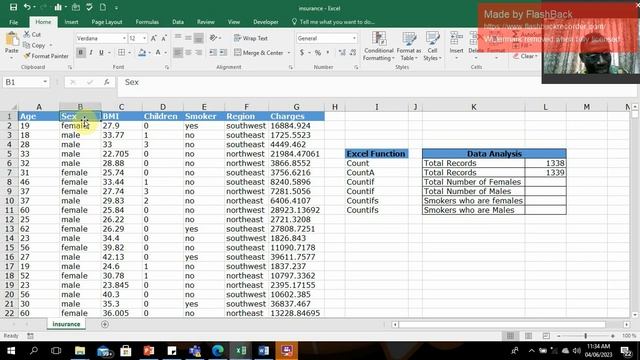
Task: Select Total Number of Females result cell
Action: tap(545, 182)
